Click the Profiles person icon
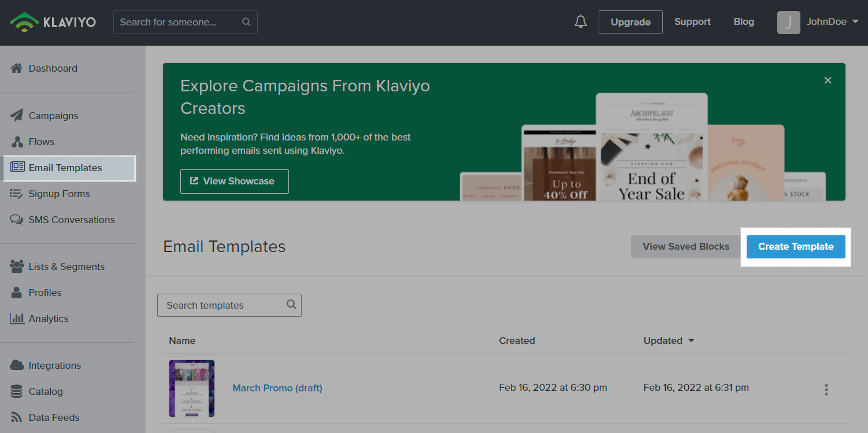 [x=17, y=293]
